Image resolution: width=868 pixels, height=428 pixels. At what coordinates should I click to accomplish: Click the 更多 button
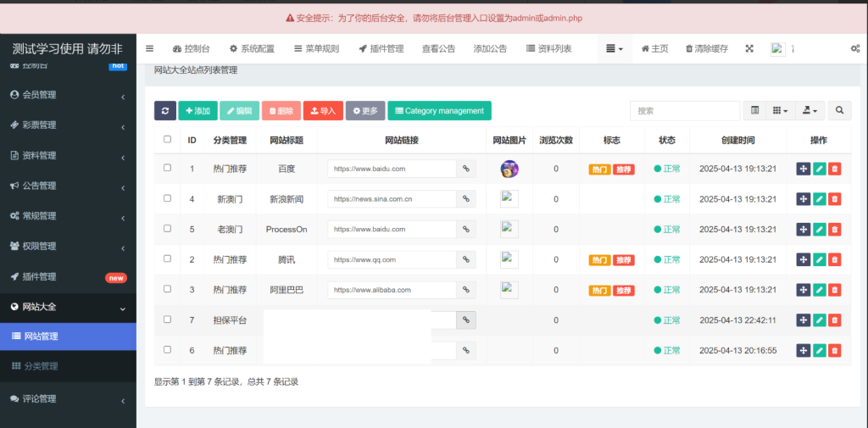coord(365,111)
